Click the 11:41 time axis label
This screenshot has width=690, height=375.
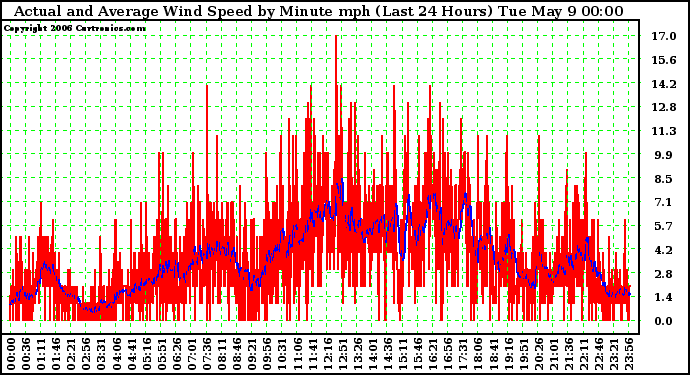click(x=312, y=354)
